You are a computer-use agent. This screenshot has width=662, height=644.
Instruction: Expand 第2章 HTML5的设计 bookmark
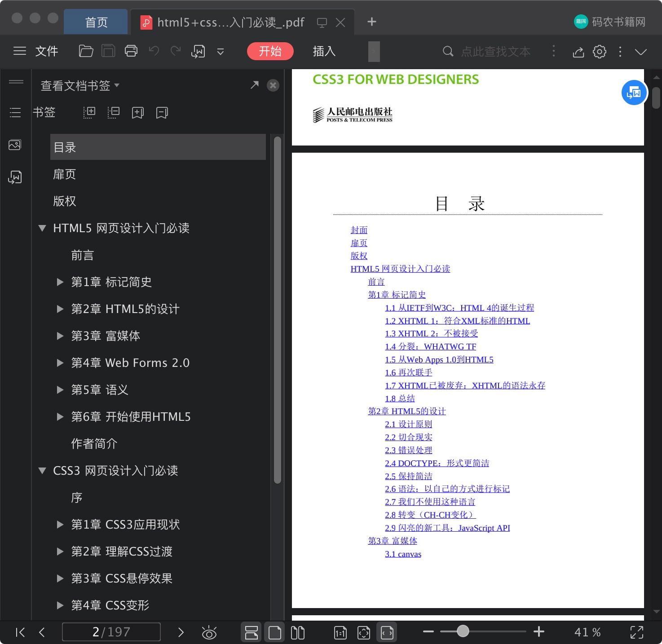coord(60,309)
